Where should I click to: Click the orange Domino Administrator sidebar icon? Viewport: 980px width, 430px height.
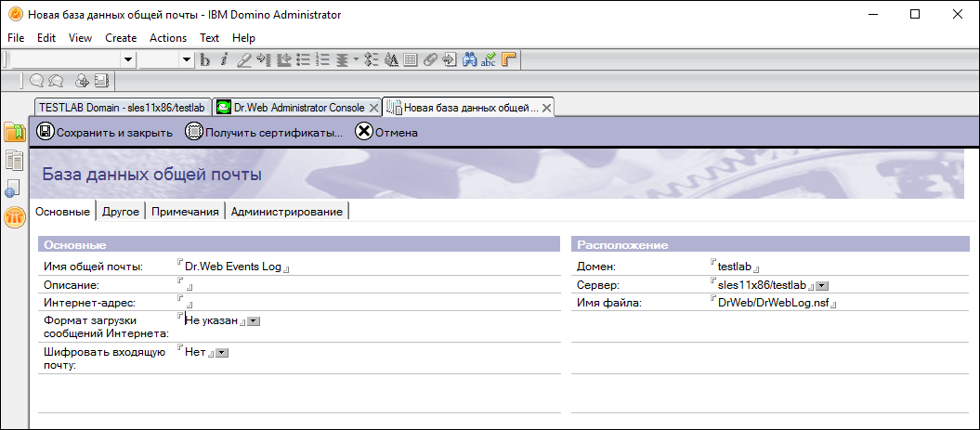[x=14, y=217]
